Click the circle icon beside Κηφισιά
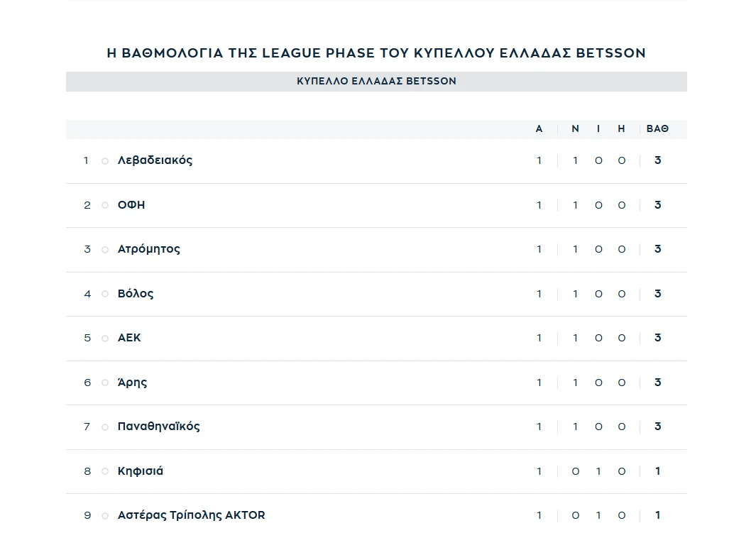The width and height of the screenshot is (756, 533). (105, 471)
